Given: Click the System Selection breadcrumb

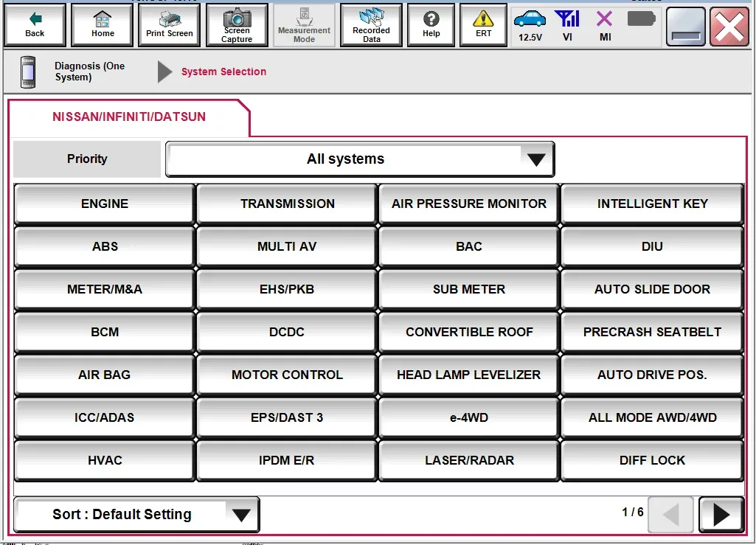Looking at the screenshot, I should [223, 72].
